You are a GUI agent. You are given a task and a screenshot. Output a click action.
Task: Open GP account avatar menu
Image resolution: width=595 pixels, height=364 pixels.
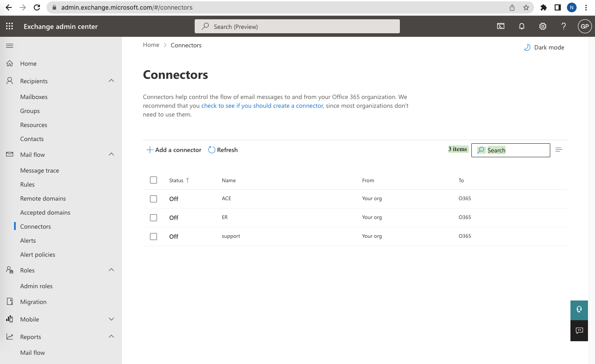(584, 26)
